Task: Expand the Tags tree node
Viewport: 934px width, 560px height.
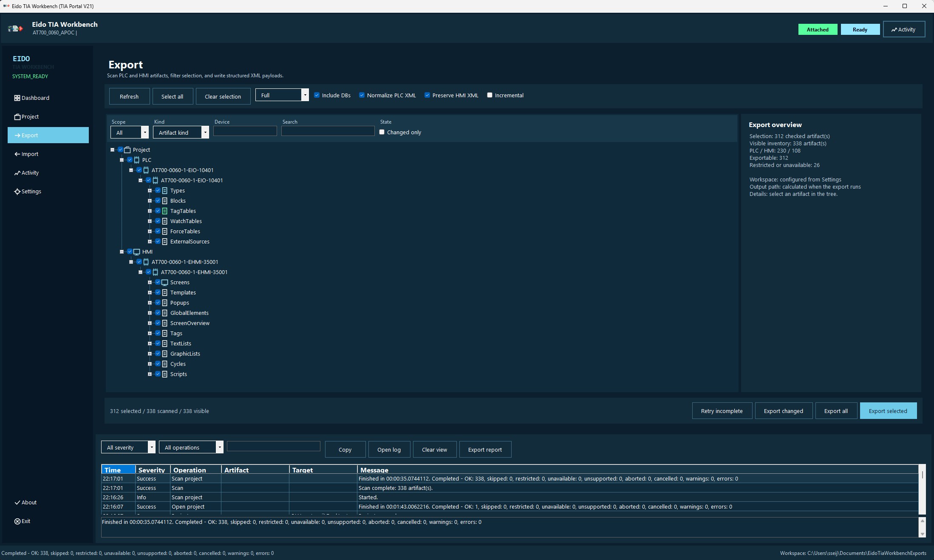Action: click(150, 334)
